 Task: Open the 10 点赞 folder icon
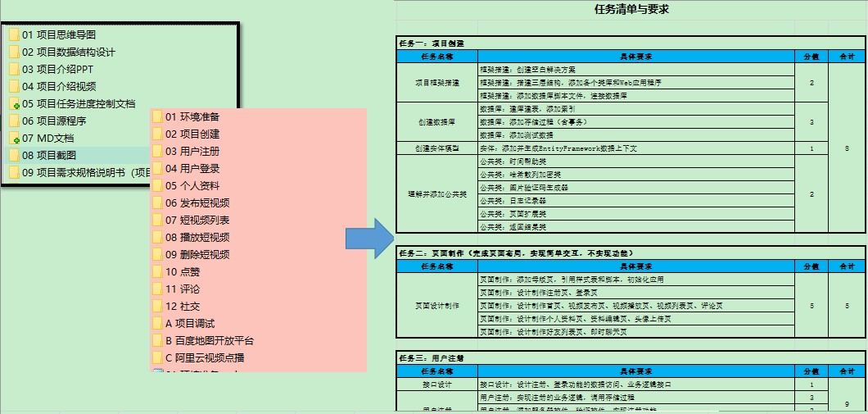[x=157, y=272]
